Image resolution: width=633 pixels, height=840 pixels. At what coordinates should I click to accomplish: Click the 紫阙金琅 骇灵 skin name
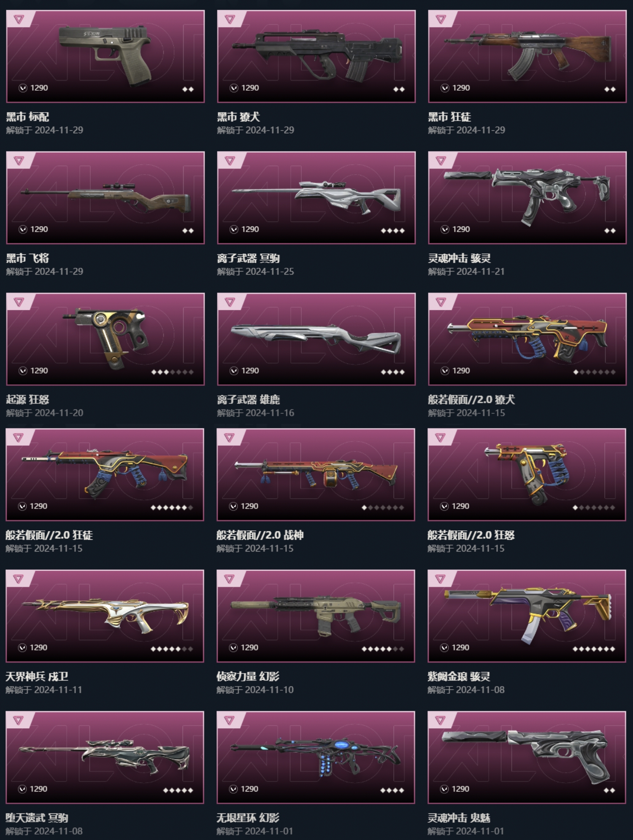[459, 676]
